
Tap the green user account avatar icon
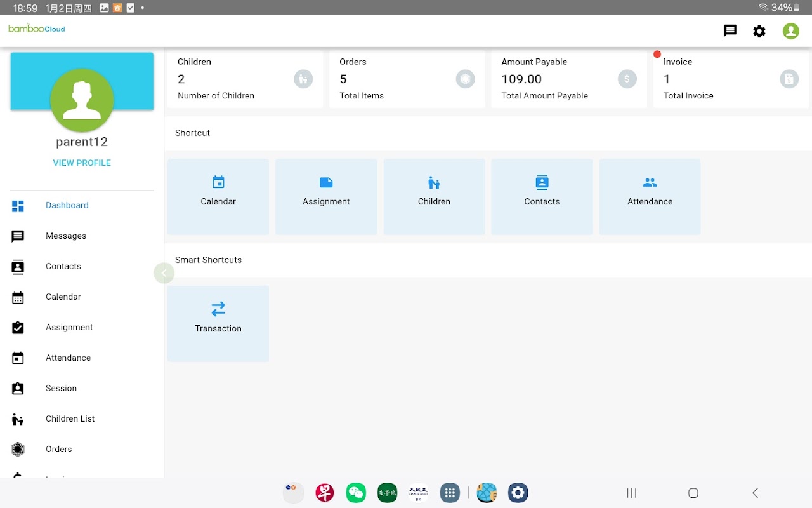[790, 31]
